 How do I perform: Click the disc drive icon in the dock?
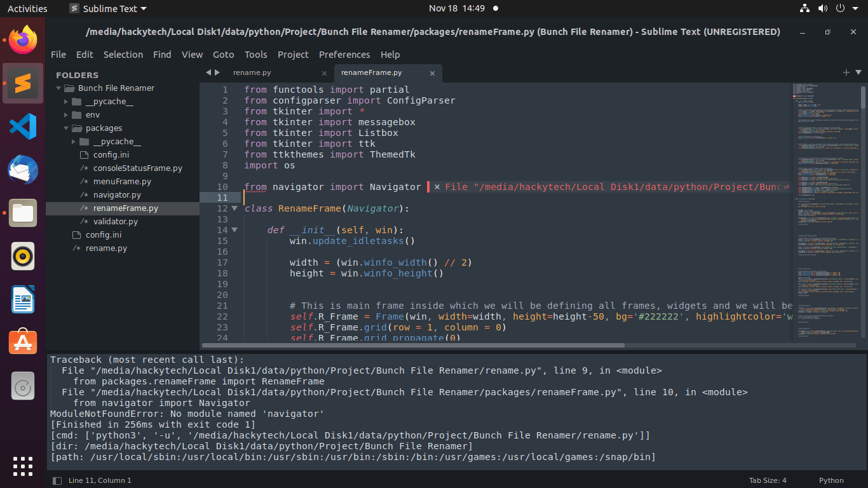pyautogui.click(x=23, y=386)
